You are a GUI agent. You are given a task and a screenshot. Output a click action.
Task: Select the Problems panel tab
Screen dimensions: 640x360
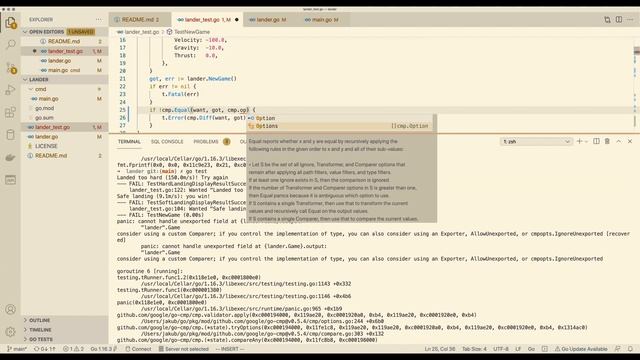[211, 142]
